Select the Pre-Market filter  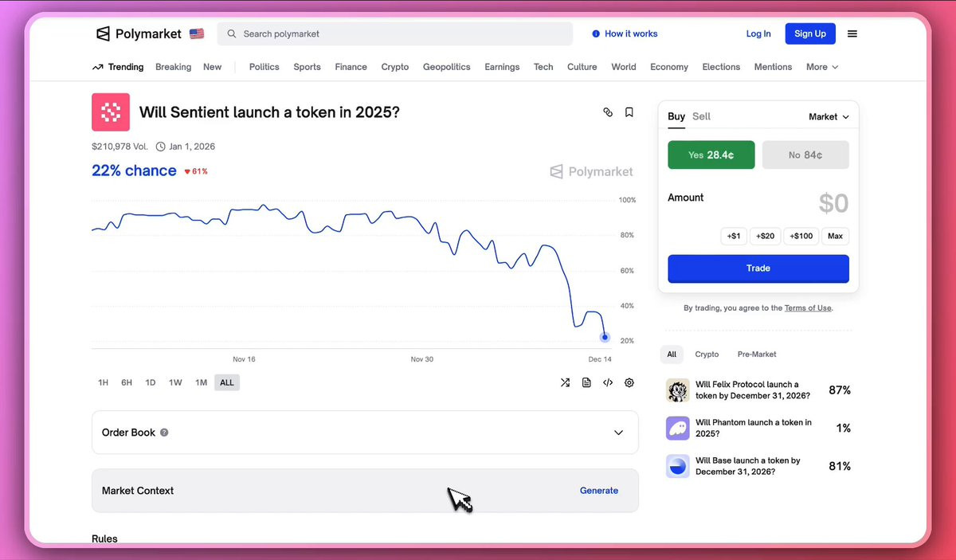coord(757,354)
